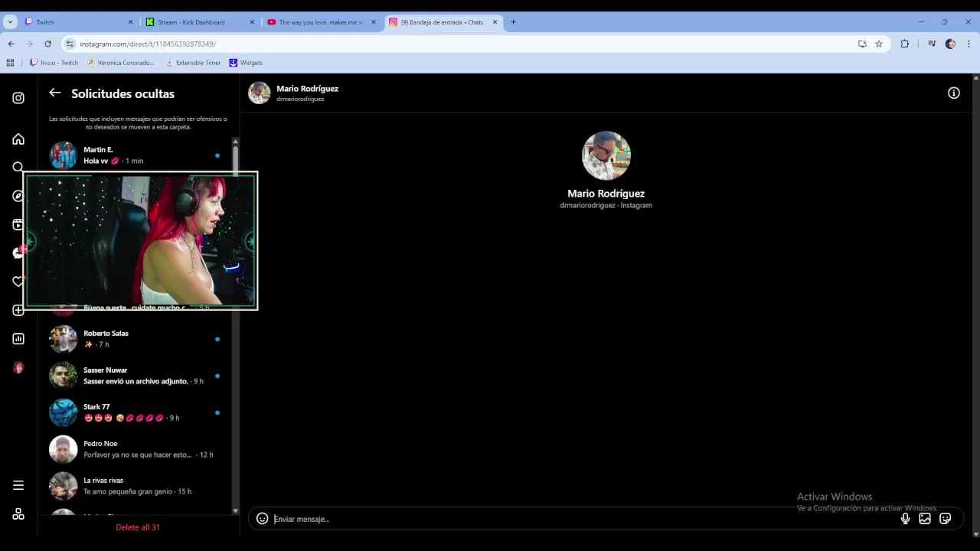The image size is (980, 551).
Task: Go back from Solicitudes ocultas
Action: tap(55, 93)
